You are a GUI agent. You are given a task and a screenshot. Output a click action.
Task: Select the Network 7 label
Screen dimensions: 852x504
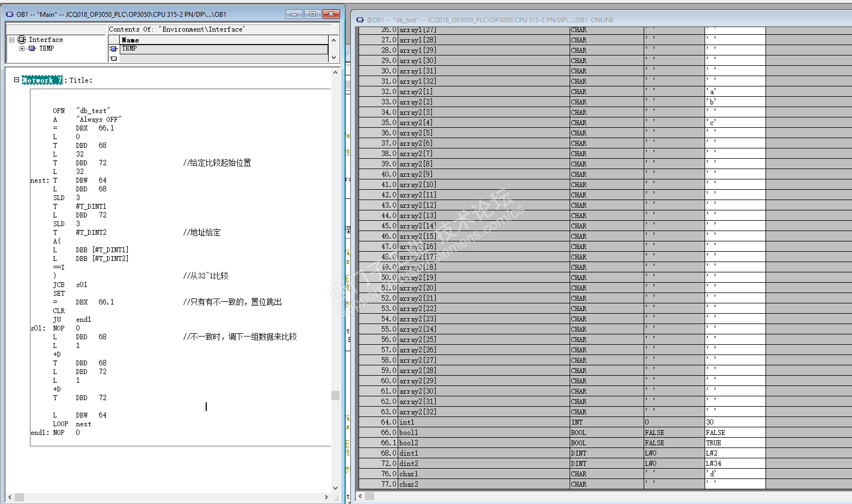[x=42, y=80]
